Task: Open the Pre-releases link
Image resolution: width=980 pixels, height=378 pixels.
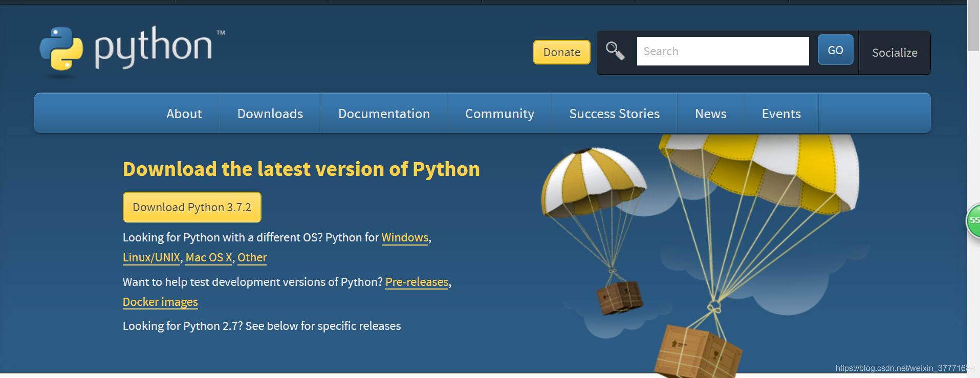Action: click(x=417, y=282)
